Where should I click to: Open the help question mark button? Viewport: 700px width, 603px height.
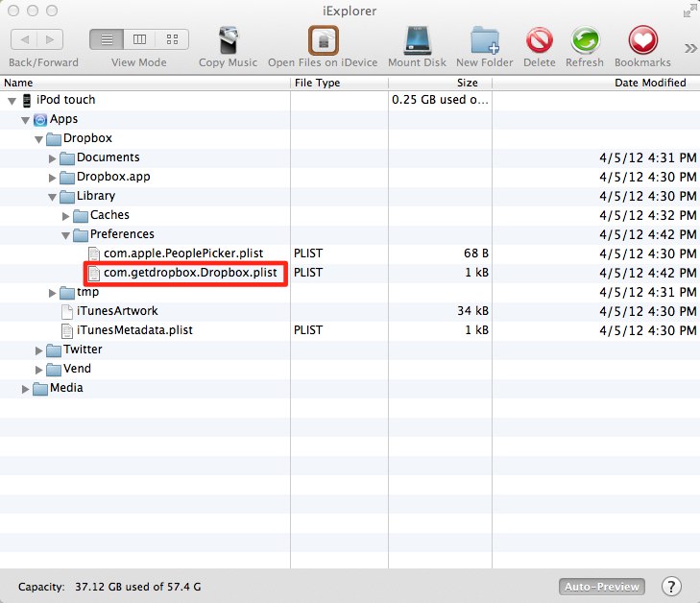pyautogui.click(x=671, y=586)
